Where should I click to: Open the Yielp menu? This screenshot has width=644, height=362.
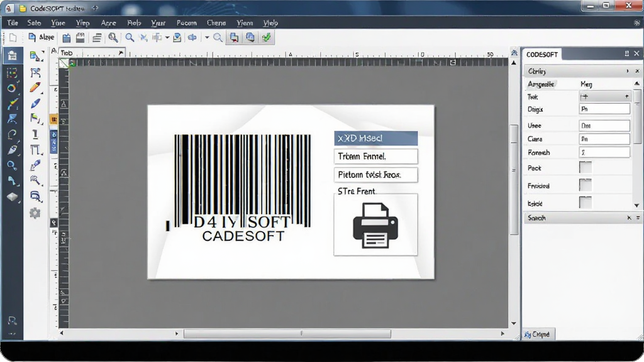click(270, 23)
